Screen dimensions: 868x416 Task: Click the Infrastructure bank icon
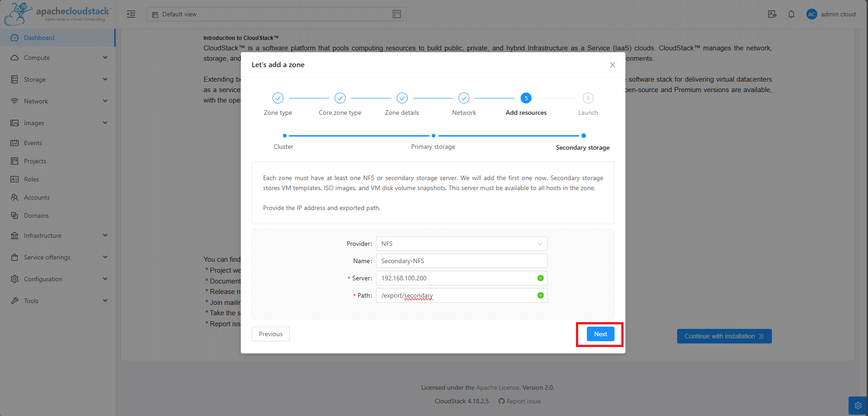(x=15, y=235)
